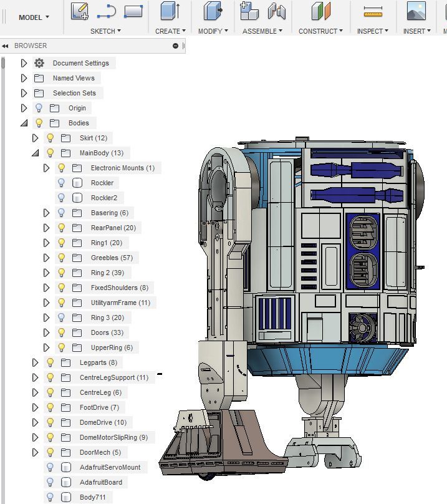Click the Measure inspect icon
Viewport: 447px width, 504px height.
372,11
